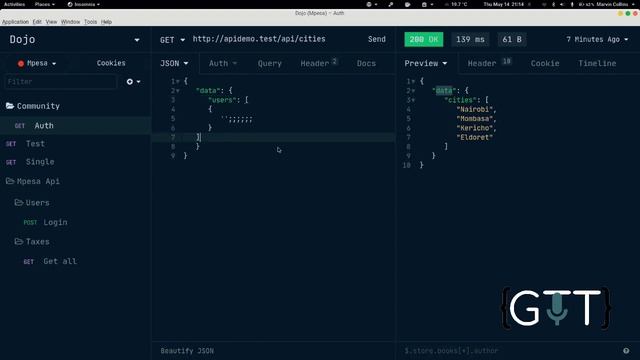Open the Cookies manager
The width and height of the screenshot is (640, 360).
click(x=111, y=63)
